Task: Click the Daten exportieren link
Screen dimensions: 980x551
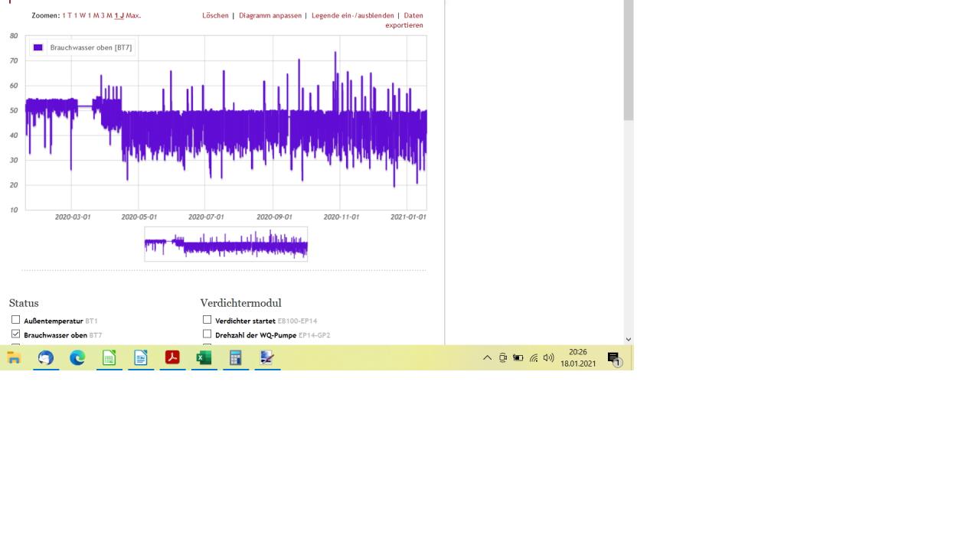Action: pyautogui.click(x=406, y=20)
